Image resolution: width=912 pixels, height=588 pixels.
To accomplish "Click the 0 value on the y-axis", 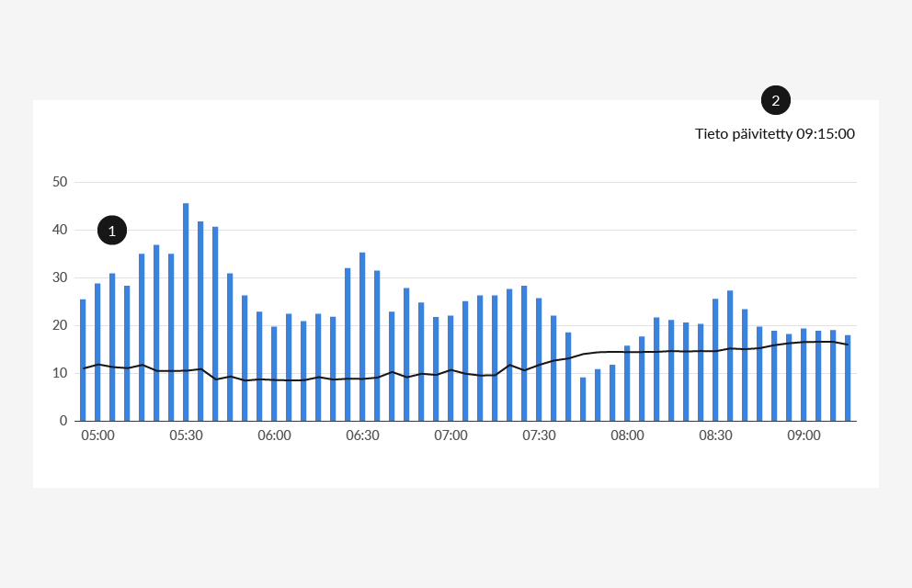I will pos(63,421).
